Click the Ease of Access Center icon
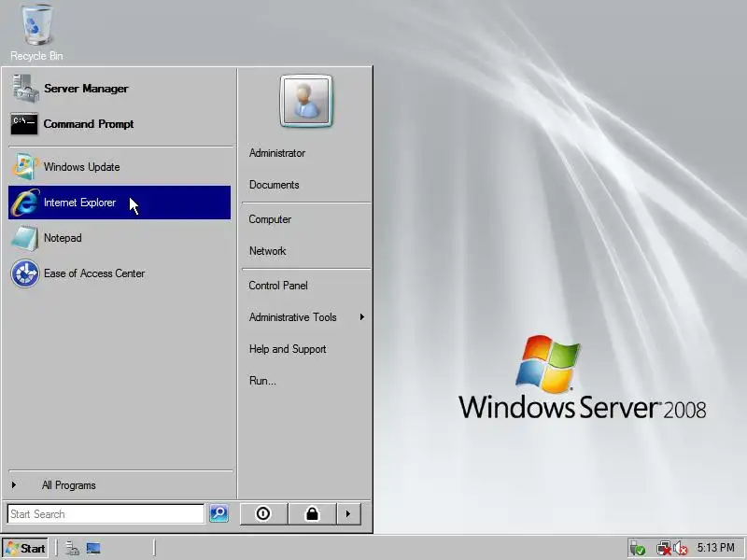747x560 pixels. pyautogui.click(x=25, y=273)
